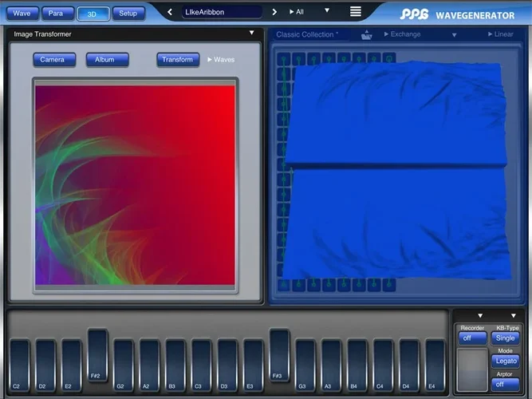Open the Album button

click(x=107, y=60)
